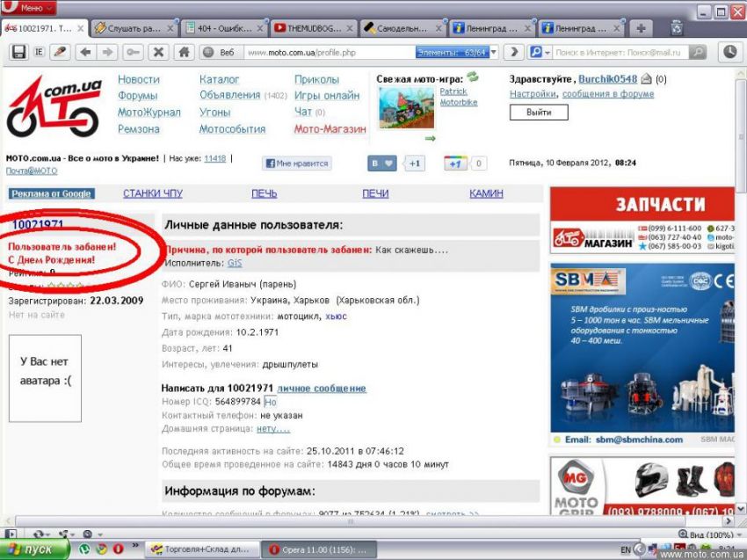Open the Opera Turbo status dropdown

pos(92,534)
